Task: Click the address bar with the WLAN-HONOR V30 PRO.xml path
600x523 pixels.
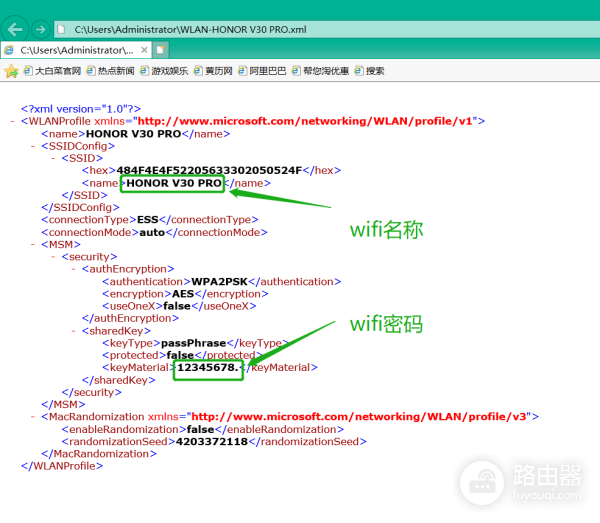Action: click(329, 29)
